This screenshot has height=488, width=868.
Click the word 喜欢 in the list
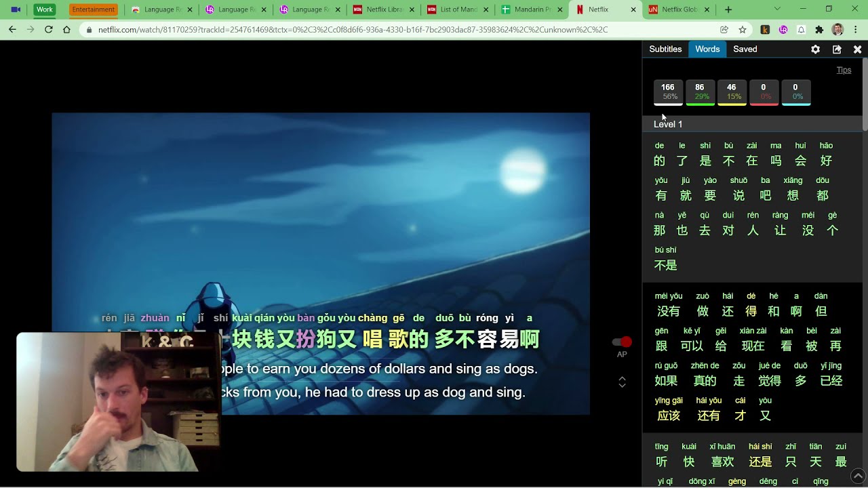click(722, 462)
